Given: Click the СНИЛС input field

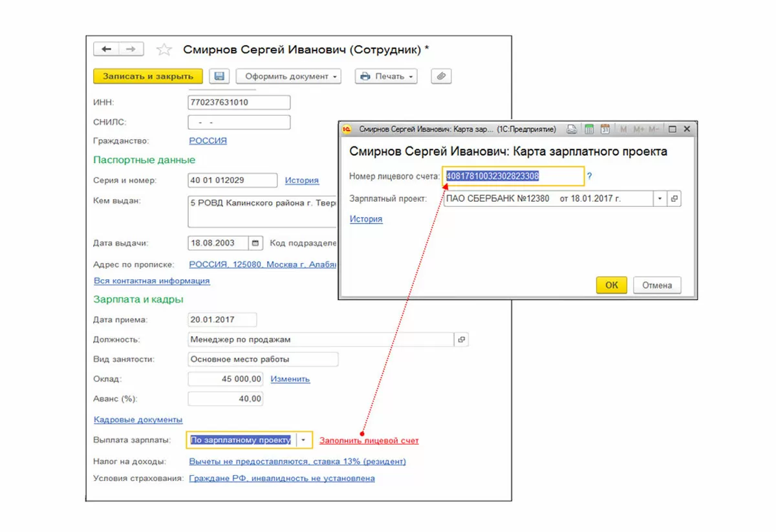Looking at the screenshot, I should coord(239,122).
